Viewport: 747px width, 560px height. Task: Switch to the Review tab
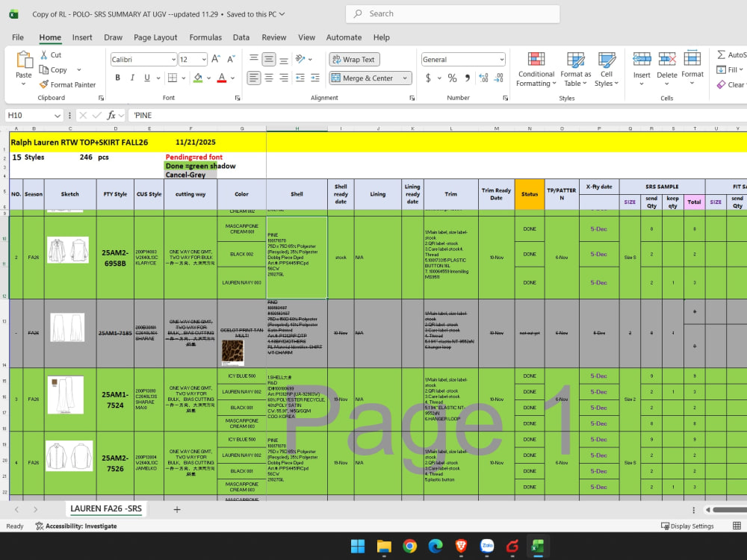[x=274, y=37]
